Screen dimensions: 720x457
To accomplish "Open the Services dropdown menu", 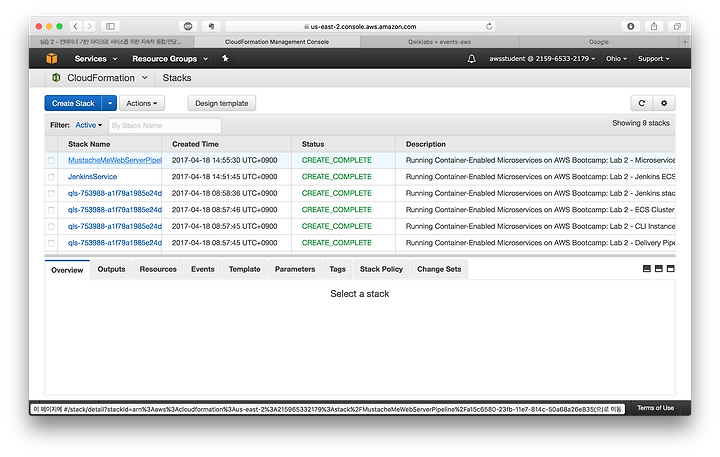I will point(96,59).
